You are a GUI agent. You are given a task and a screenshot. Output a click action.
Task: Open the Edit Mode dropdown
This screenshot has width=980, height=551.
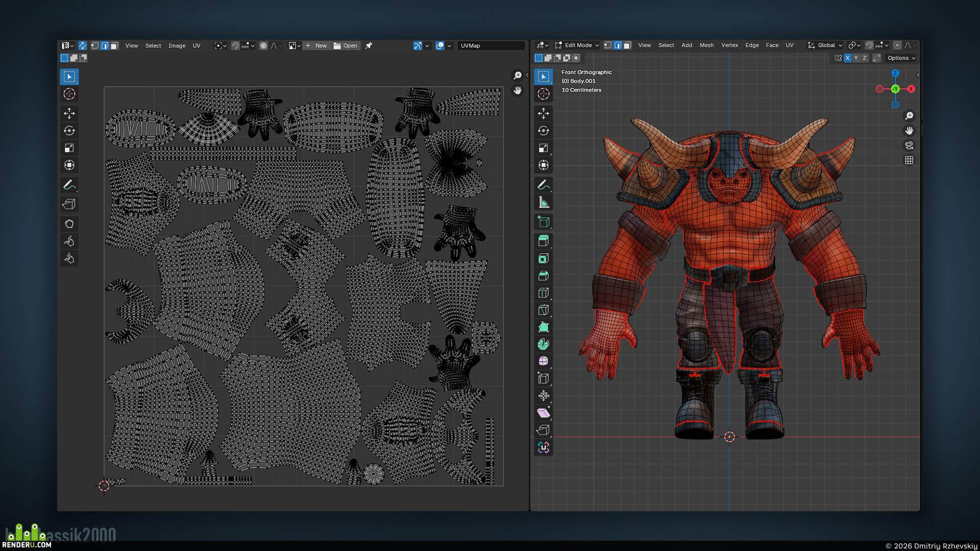(x=577, y=45)
